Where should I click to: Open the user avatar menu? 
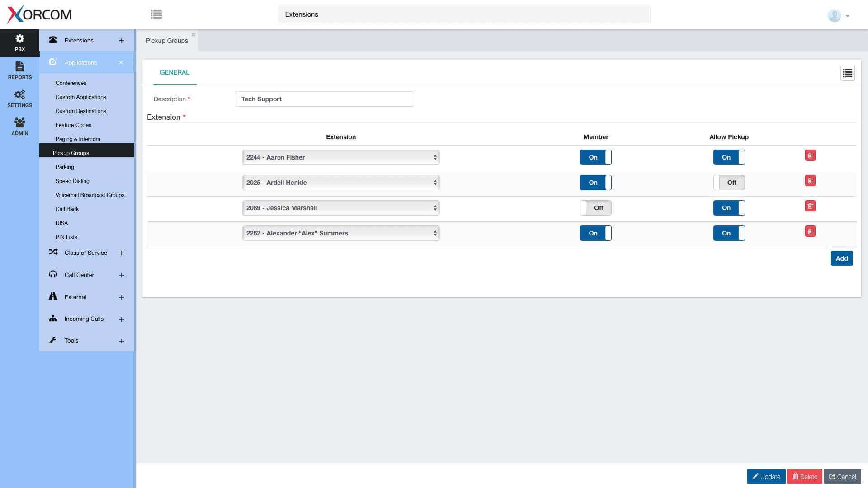pos(839,15)
